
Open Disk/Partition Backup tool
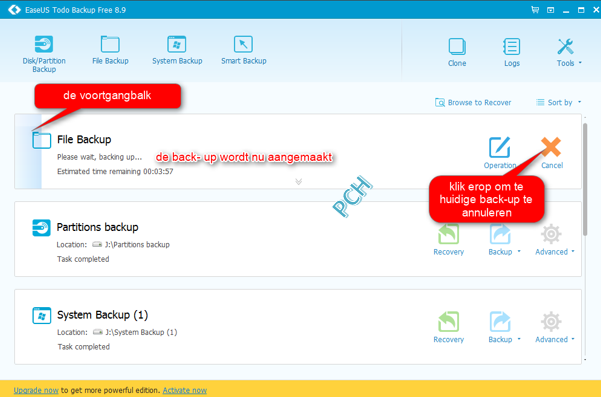point(44,54)
